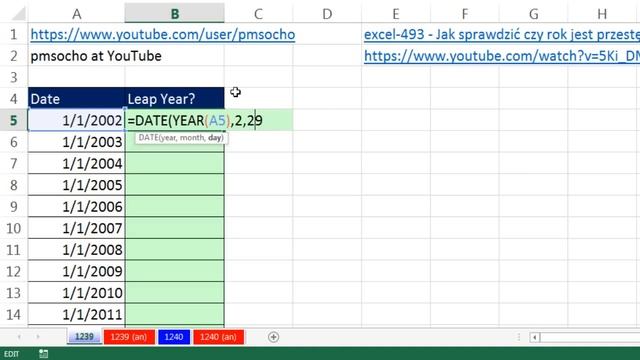Click cell containing 1/1/2009
Screen dimensions: 640x360
pos(76,271)
